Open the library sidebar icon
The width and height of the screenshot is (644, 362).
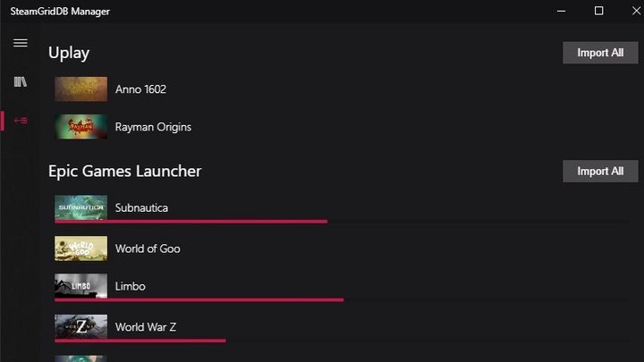[21, 82]
